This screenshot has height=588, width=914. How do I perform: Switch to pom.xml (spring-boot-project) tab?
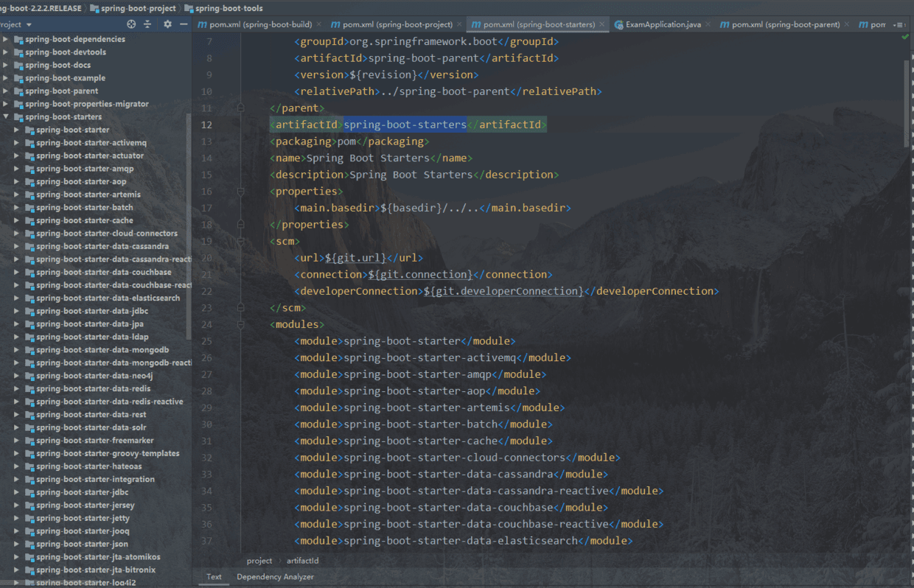tap(395, 24)
